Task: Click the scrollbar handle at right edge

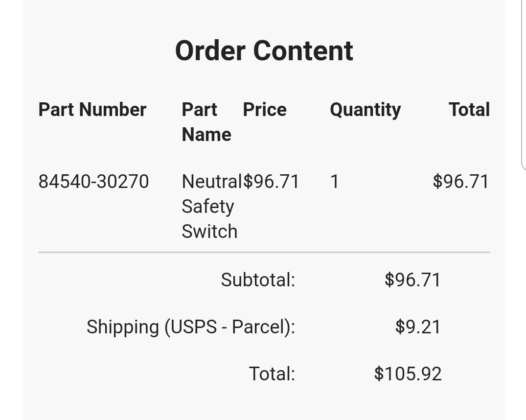Action: coord(524,84)
